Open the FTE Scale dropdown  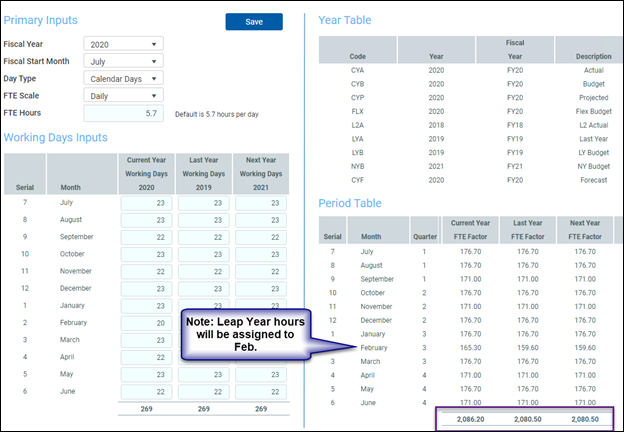tap(124, 96)
